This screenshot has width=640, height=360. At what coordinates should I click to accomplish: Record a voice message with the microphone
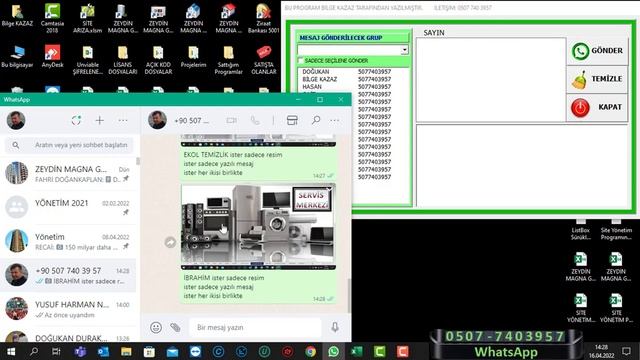tap(335, 327)
